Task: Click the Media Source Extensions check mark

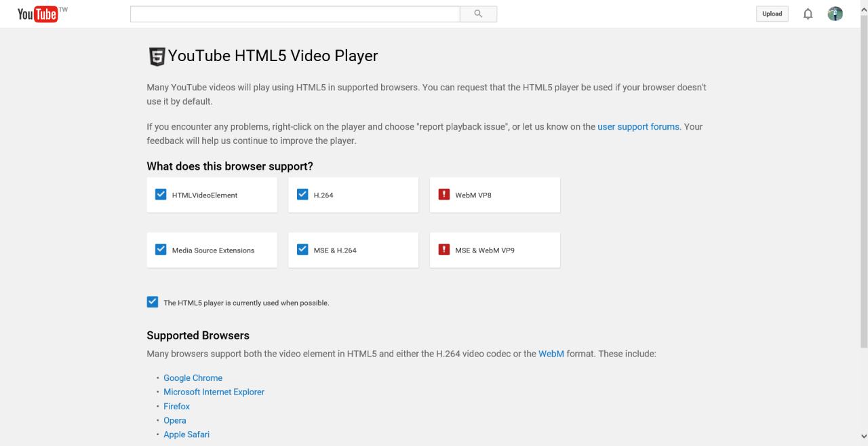Action: [161, 250]
